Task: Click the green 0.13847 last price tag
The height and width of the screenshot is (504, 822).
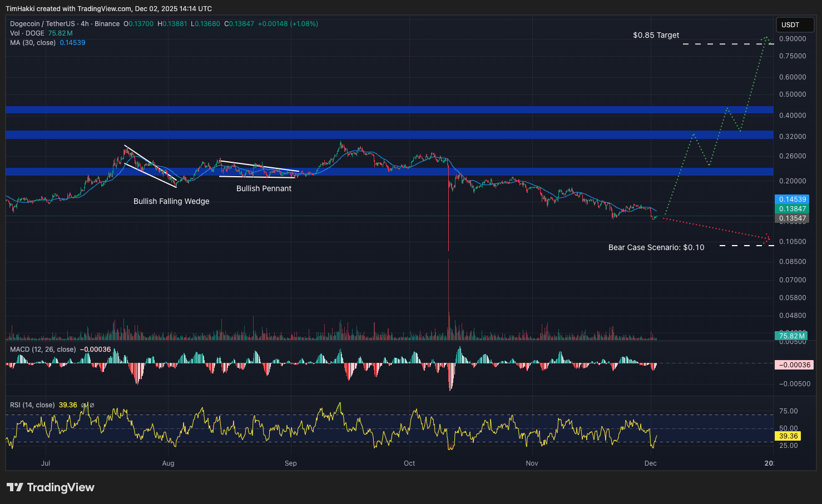Action: 792,209
